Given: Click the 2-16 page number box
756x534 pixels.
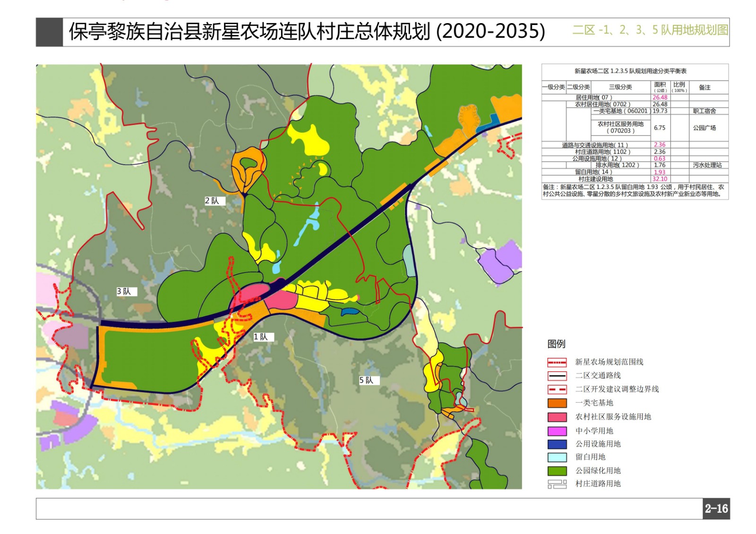Looking at the screenshot, I should click(716, 509).
